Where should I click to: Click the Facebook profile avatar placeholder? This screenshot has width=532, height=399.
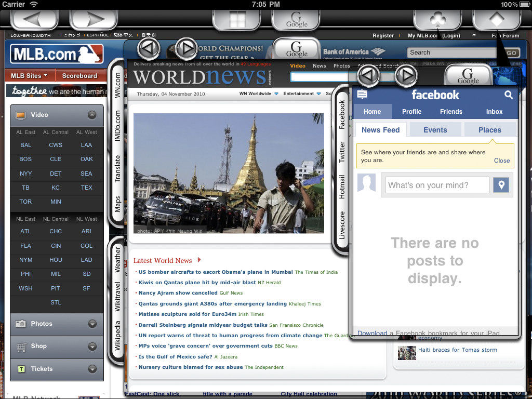366,183
